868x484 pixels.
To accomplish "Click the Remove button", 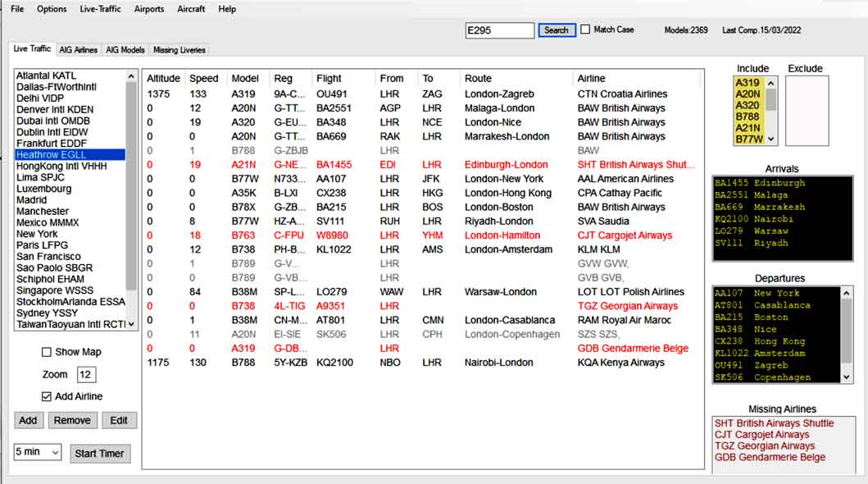I will pos(72,420).
